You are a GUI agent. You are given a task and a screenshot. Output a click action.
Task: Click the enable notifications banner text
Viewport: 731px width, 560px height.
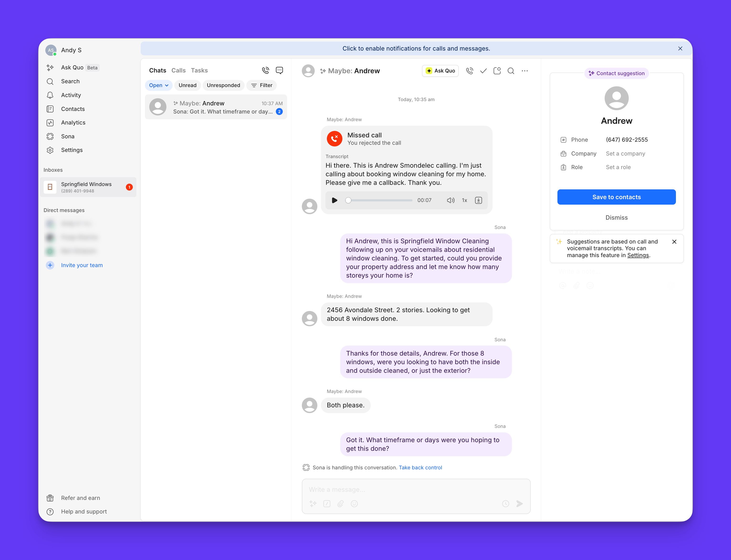click(x=416, y=49)
